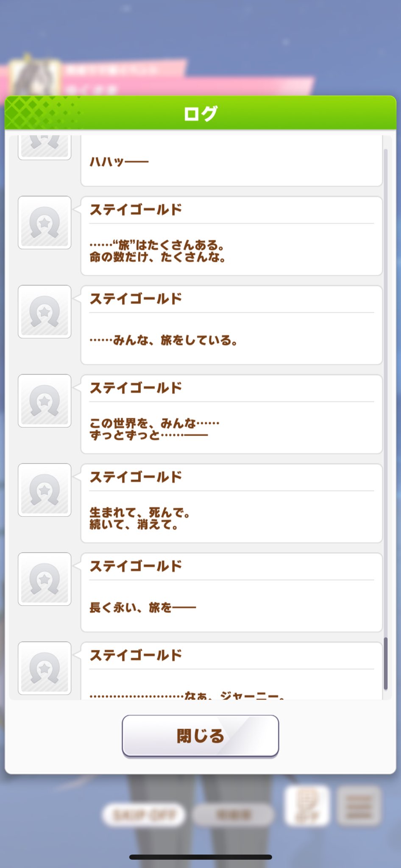Tap the 閉じる button to close the log
The height and width of the screenshot is (868, 401).
200,735
